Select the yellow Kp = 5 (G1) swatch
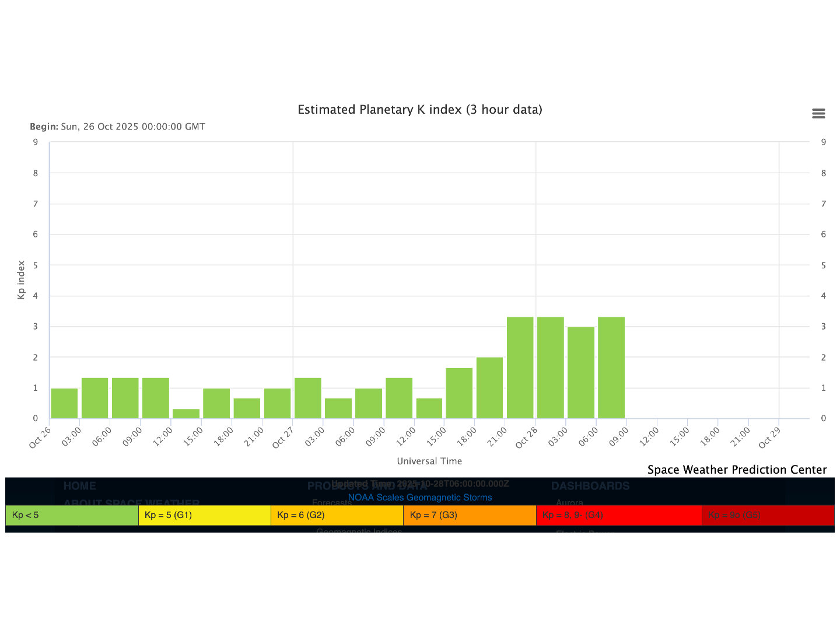 204,515
